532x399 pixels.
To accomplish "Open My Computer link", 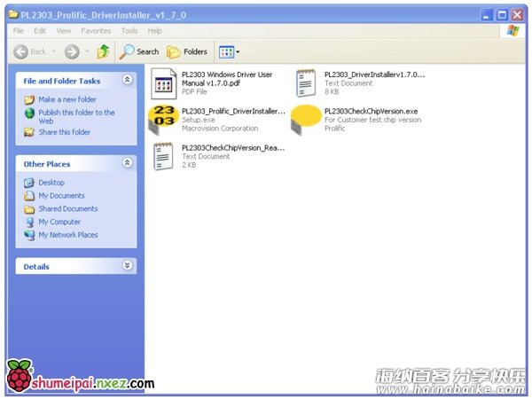I will 59,222.
